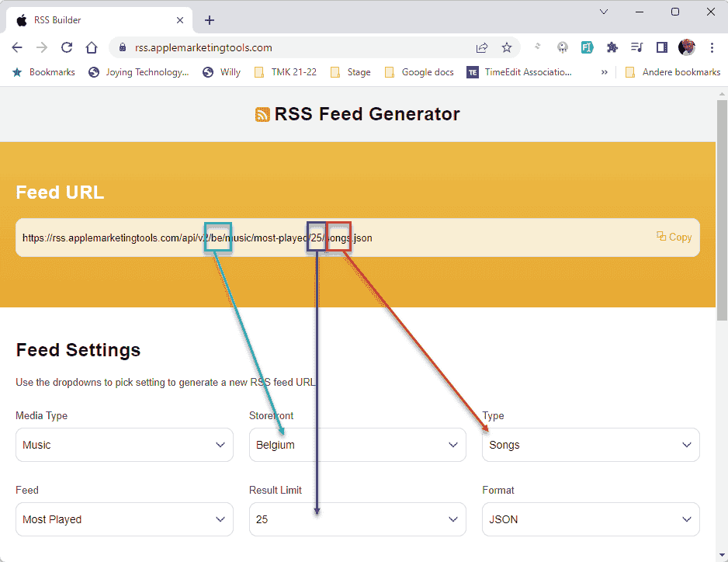Open the Format dropdown showing JSON
728x562 pixels.
(x=591, y=519)
